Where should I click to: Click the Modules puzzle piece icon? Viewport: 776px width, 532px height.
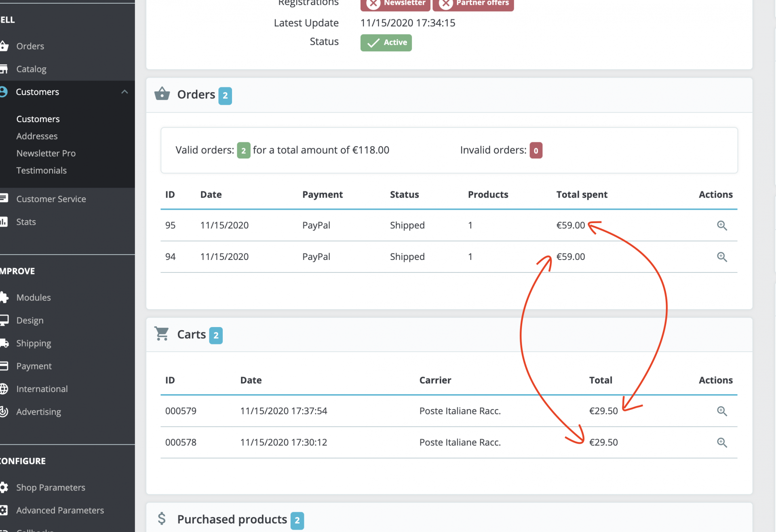coord(4,298)
